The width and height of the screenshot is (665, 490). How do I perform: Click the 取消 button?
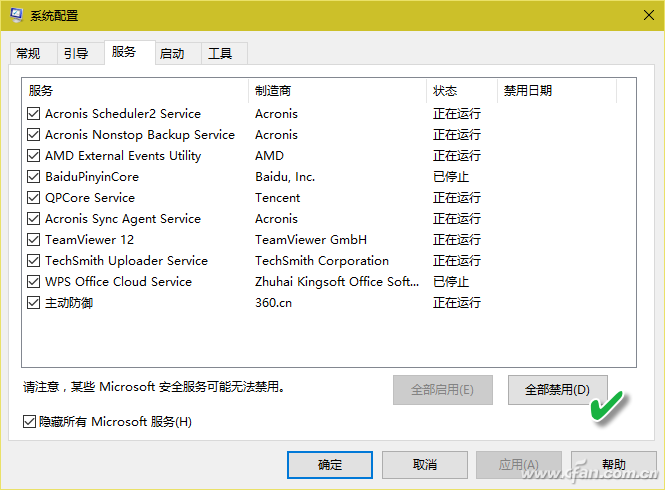(x=424, y=465)
